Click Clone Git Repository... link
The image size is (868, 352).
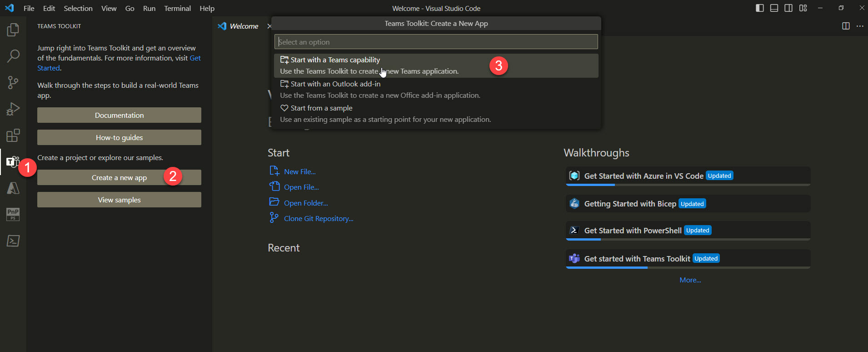[x=319, y=218]
